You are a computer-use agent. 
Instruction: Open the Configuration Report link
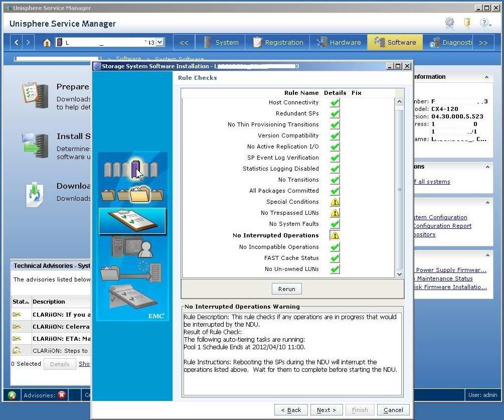coord(442,226)
